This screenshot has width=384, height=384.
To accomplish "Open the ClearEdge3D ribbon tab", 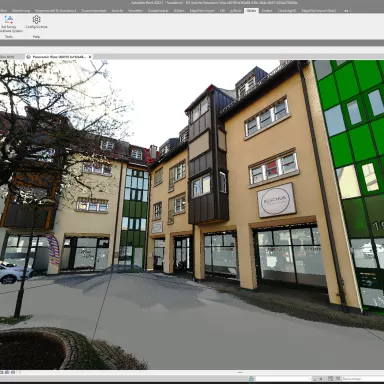I will tap(287, 10).
